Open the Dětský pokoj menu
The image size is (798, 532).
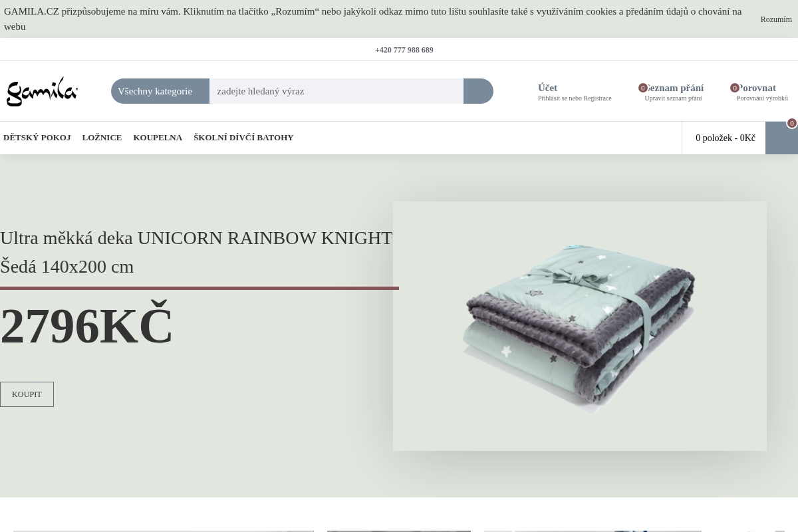37,138
